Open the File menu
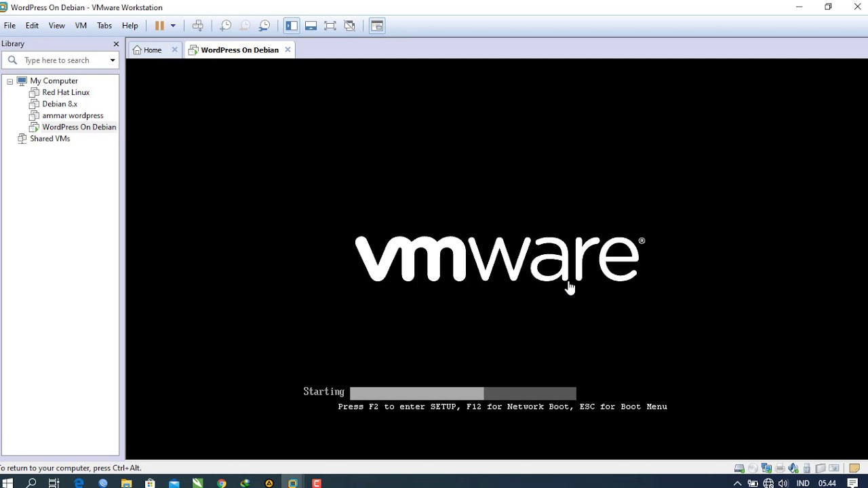The width and height of the screenshot is (868, 488). [9, 26]
